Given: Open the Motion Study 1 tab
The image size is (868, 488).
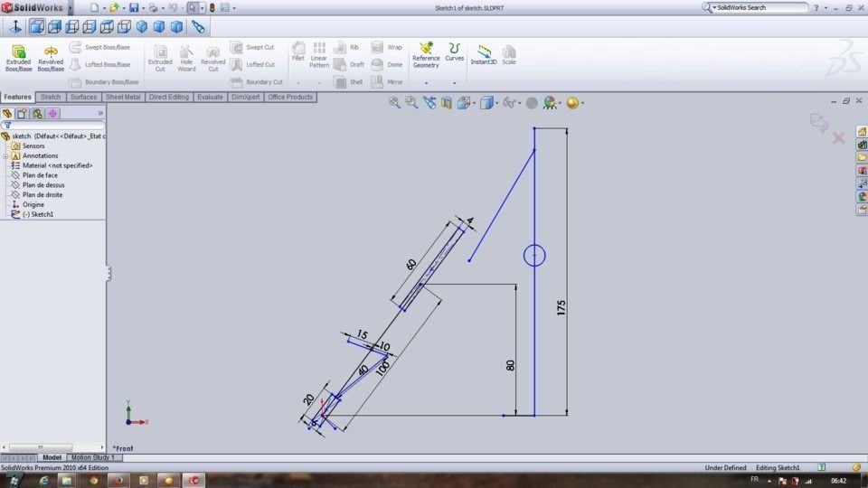Looking at the screenshot, I should pyautogui.click(x=92, y=457).
